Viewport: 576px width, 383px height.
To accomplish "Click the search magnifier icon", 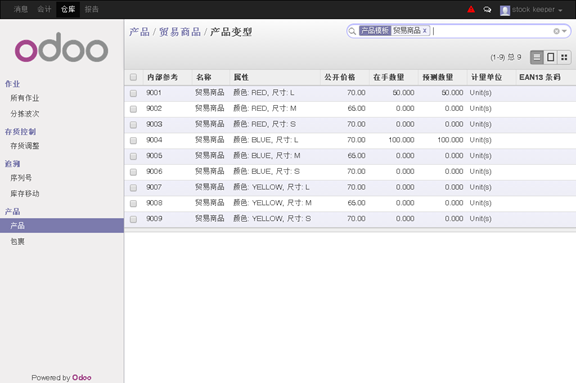I will [352, 31].
